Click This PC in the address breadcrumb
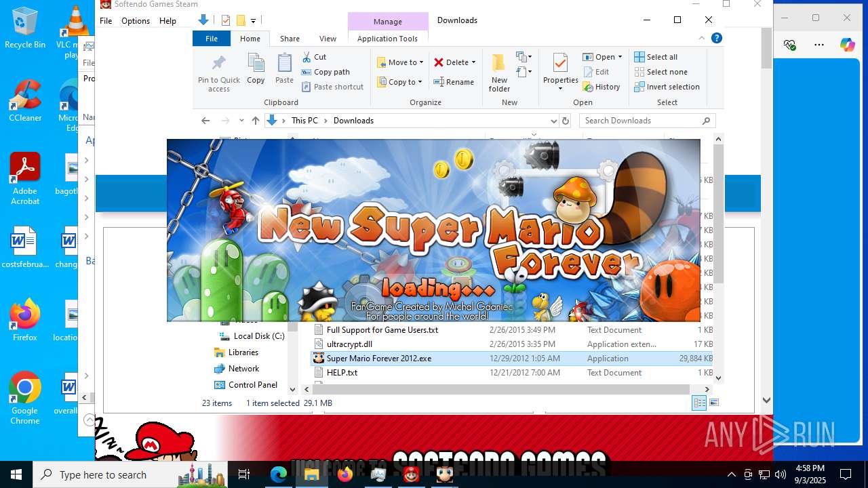This screenshot has height=488, width=868. coord(304,121)
